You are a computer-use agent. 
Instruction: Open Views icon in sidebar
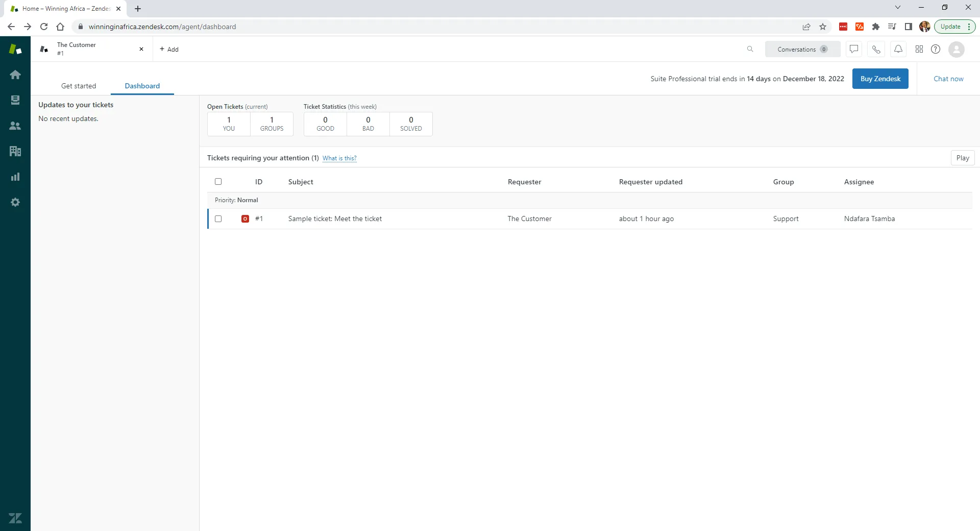coord(15,100)
